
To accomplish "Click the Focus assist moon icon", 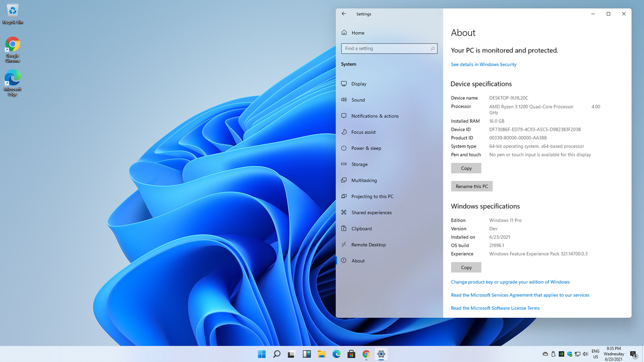I will point(344,132).
